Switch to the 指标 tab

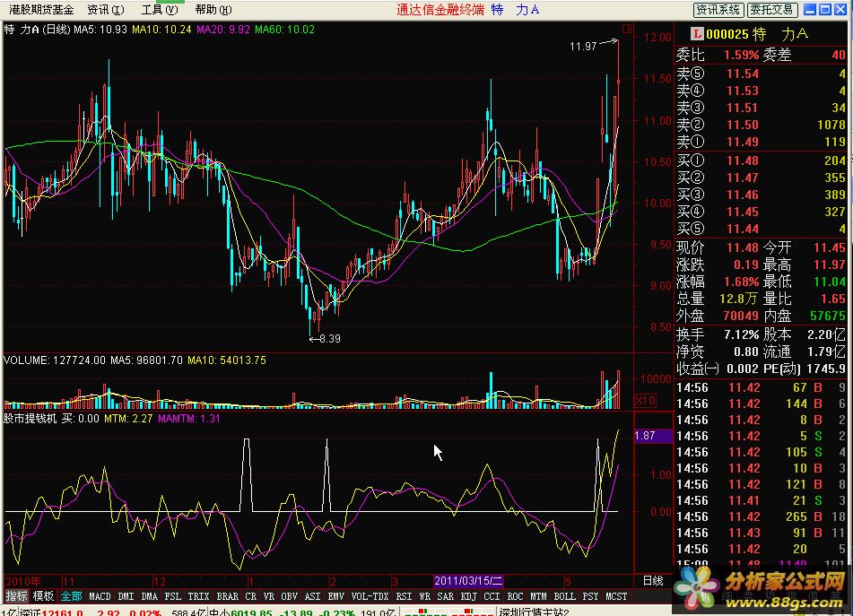(x=16, y=596)
